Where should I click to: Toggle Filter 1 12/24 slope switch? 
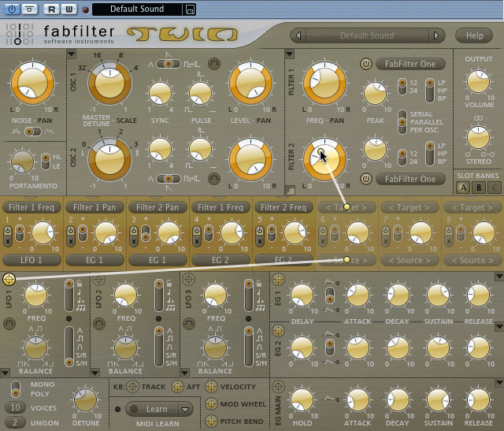point(402,87)
